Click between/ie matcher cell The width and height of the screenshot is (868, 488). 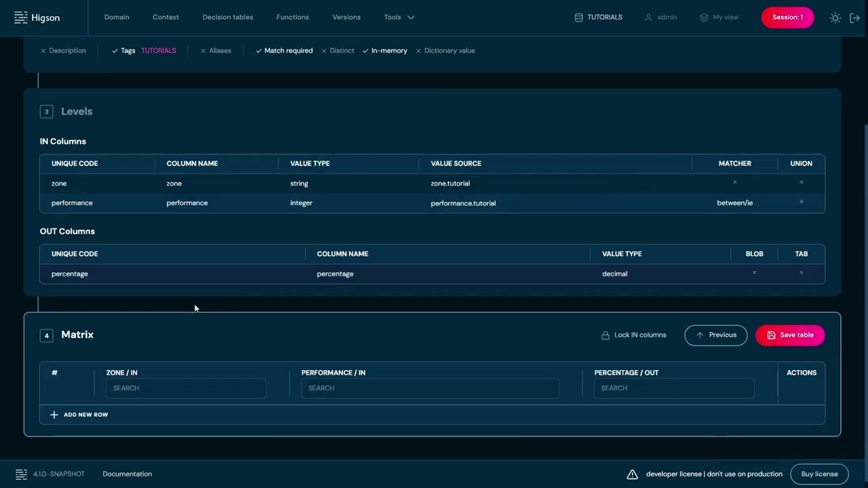pyautogui.click(x=735, y=203)
